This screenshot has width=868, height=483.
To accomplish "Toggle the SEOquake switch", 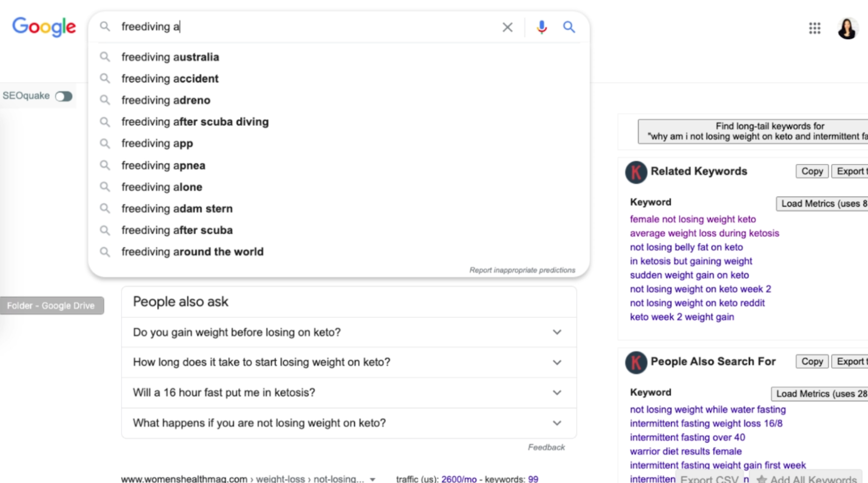I will click(x=63, y=96).
